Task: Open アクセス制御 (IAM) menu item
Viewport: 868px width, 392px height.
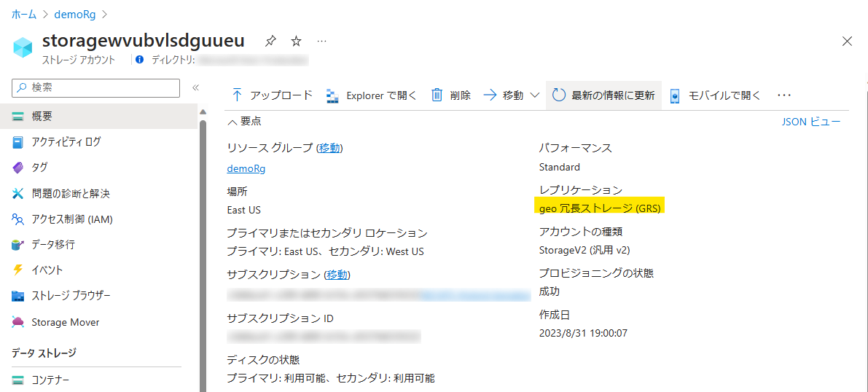Action: [71, 219]
